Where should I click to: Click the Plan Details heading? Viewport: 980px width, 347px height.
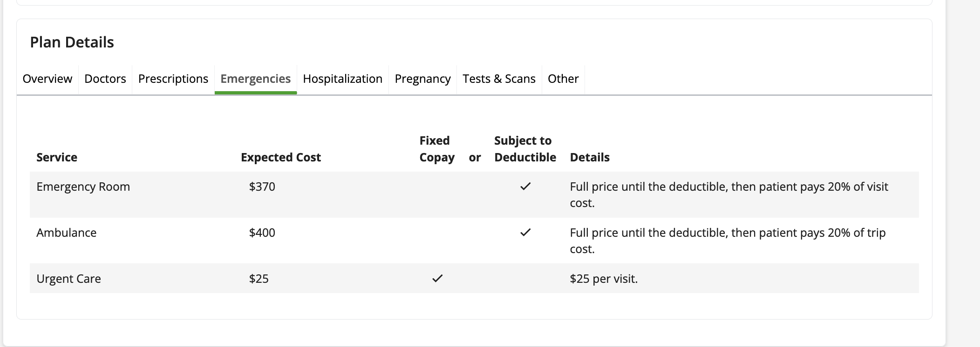(x=72, y=42)
